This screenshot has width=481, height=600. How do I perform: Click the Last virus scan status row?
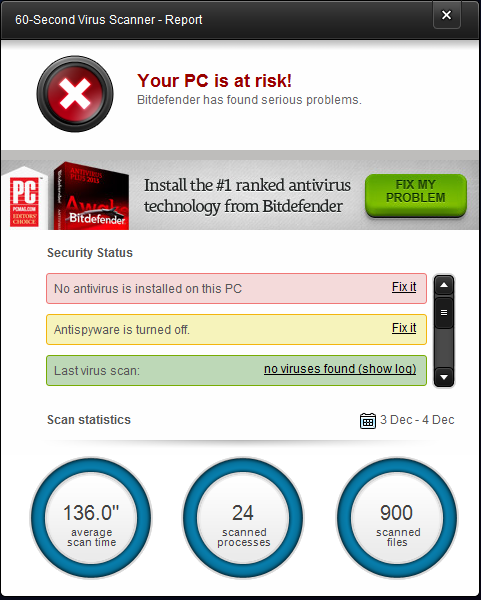click(236, 370)
